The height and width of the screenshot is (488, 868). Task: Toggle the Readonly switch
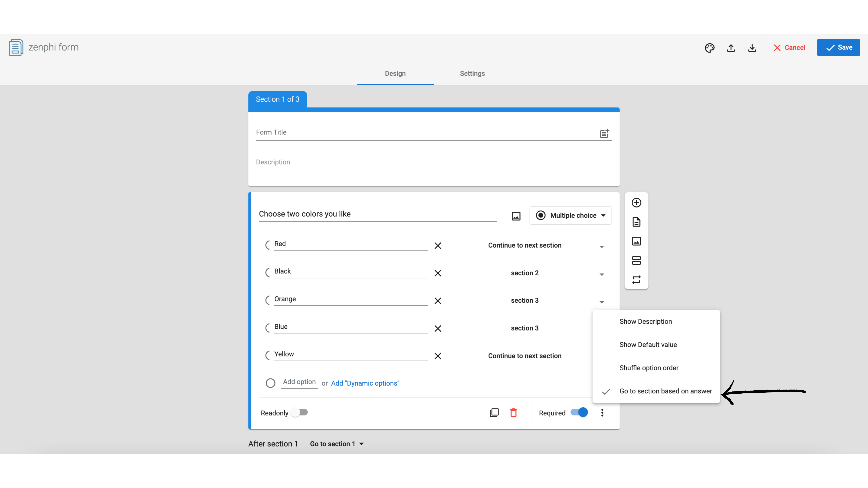[300, 412]
